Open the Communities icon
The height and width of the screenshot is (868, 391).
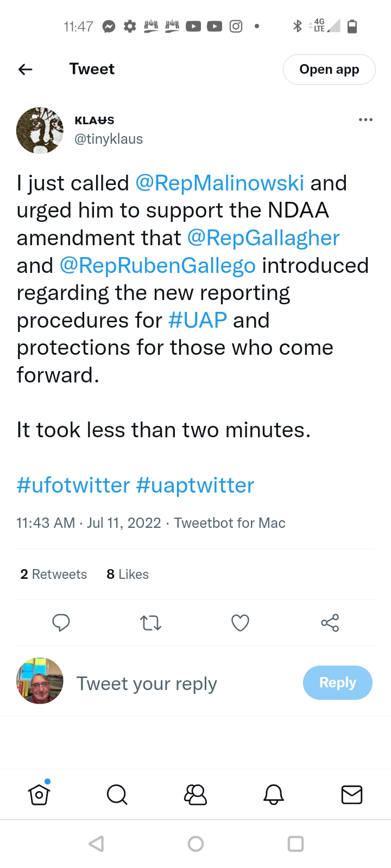click(195, 795)
